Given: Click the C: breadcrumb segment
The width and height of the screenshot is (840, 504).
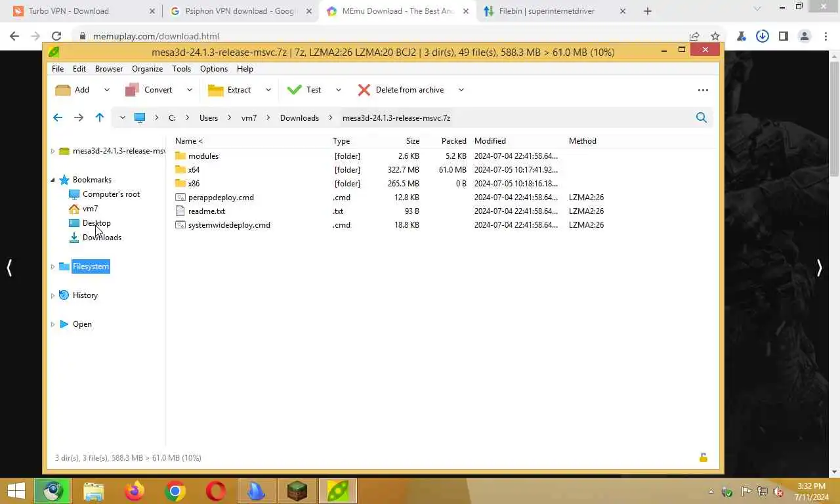Looking at the screenshot, I should 172,117.
